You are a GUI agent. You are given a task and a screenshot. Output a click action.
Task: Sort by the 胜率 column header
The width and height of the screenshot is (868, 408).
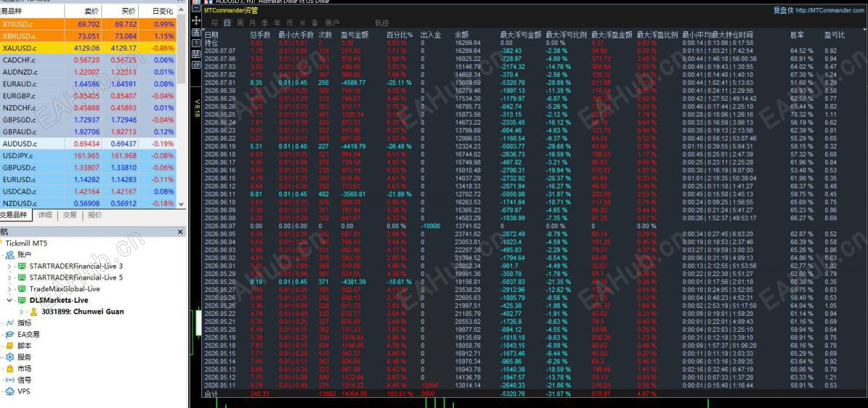coord(797,34)
